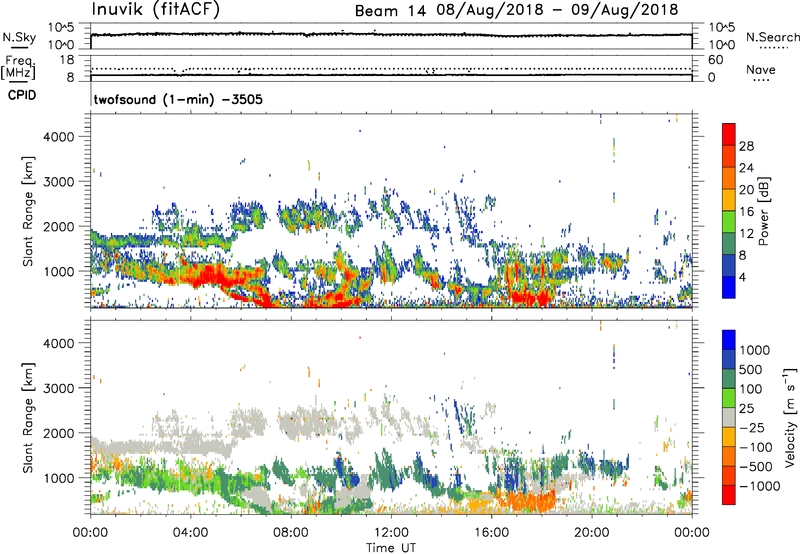Click the "-100" label on Velocity colorbar
The height and width of the screenshot is (554, 800).
[x=756, y=447]
